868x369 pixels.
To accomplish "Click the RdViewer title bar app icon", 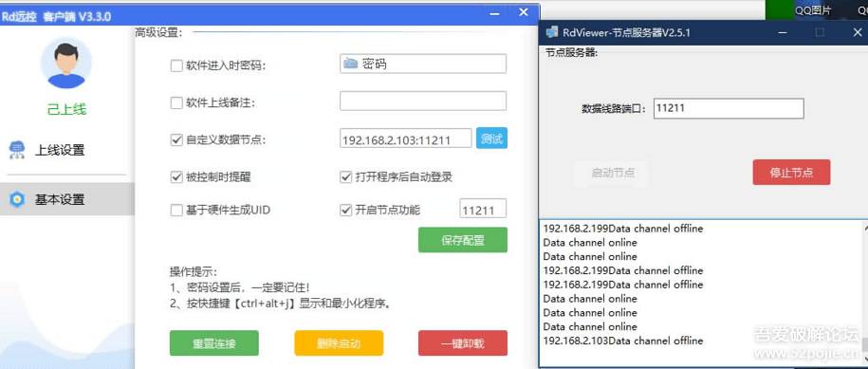I will tap(551, 32).
